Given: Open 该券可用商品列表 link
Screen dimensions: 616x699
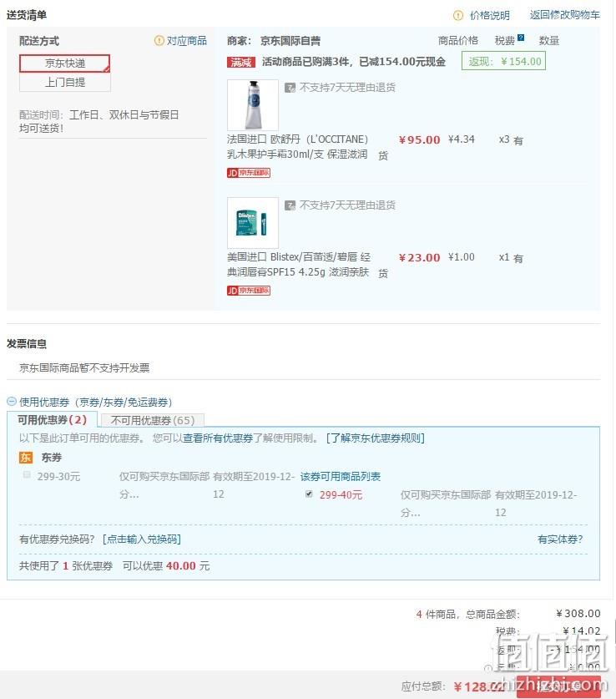Looking at the screenshot, I should (x=341, y=477).
